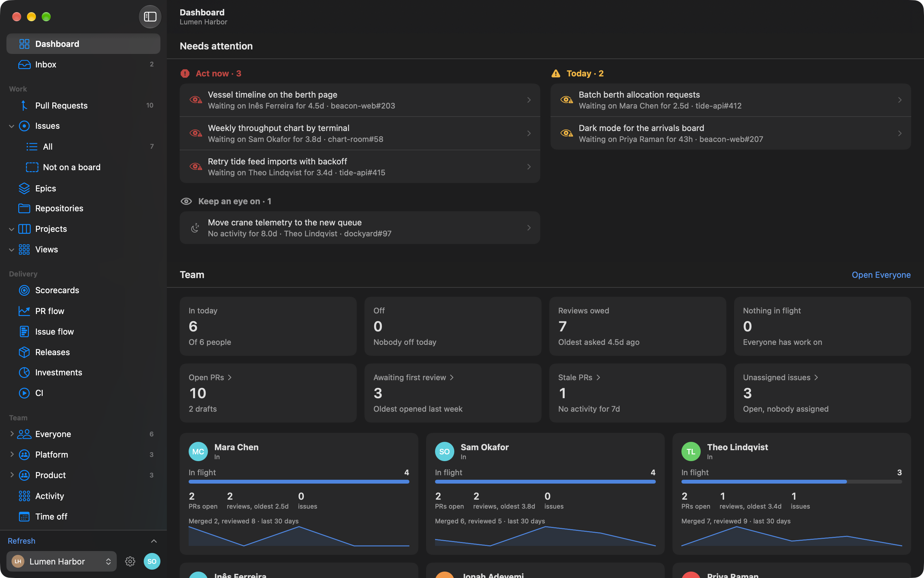This screenshot has height=578, width=924.
Task: Open Awaiting first review stat link
Action: coord(414,378)
